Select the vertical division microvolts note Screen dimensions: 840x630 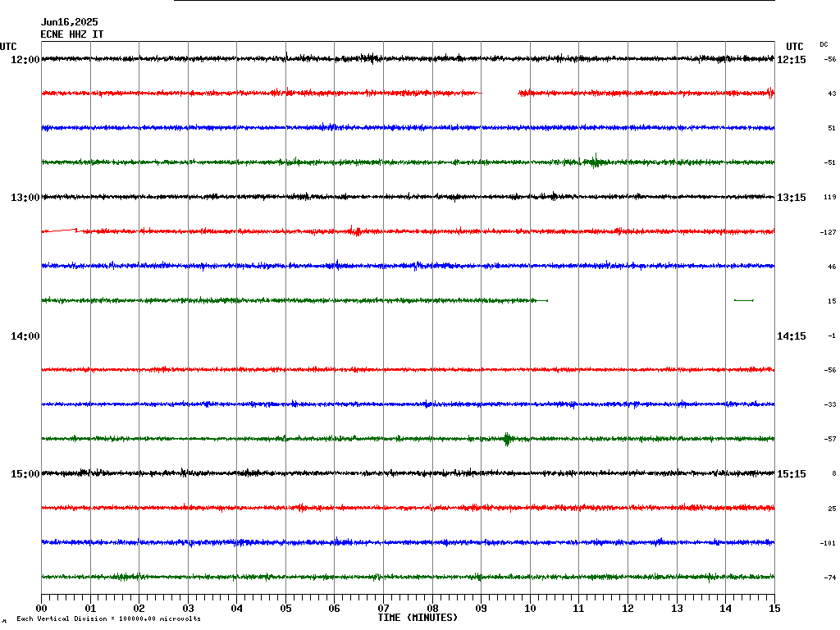(x=109, y=619)
